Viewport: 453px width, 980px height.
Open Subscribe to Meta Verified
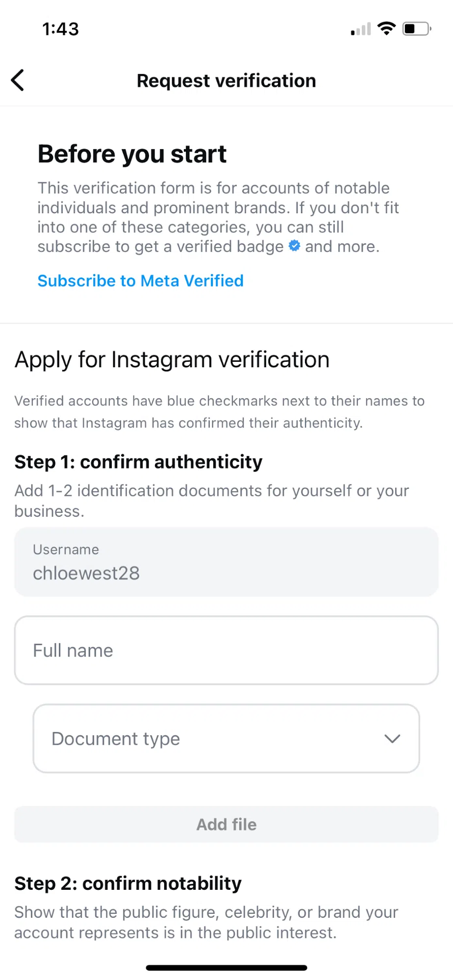point(140,280)
